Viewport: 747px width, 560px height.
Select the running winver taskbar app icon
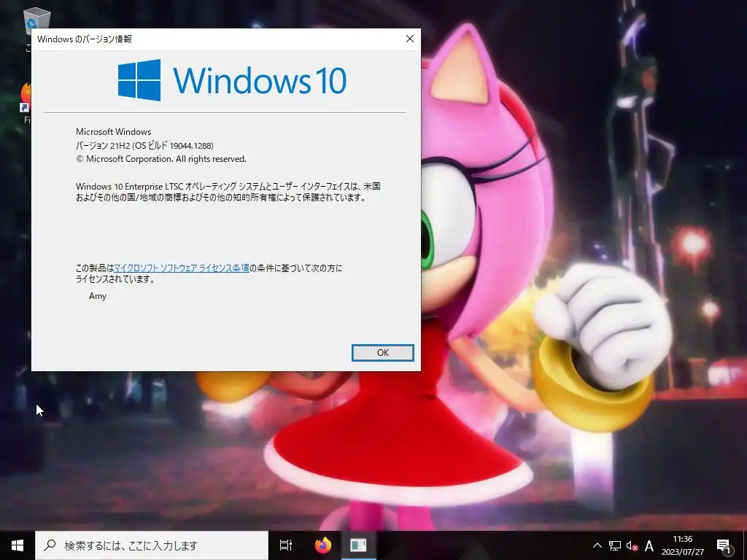tap(358, 545)
